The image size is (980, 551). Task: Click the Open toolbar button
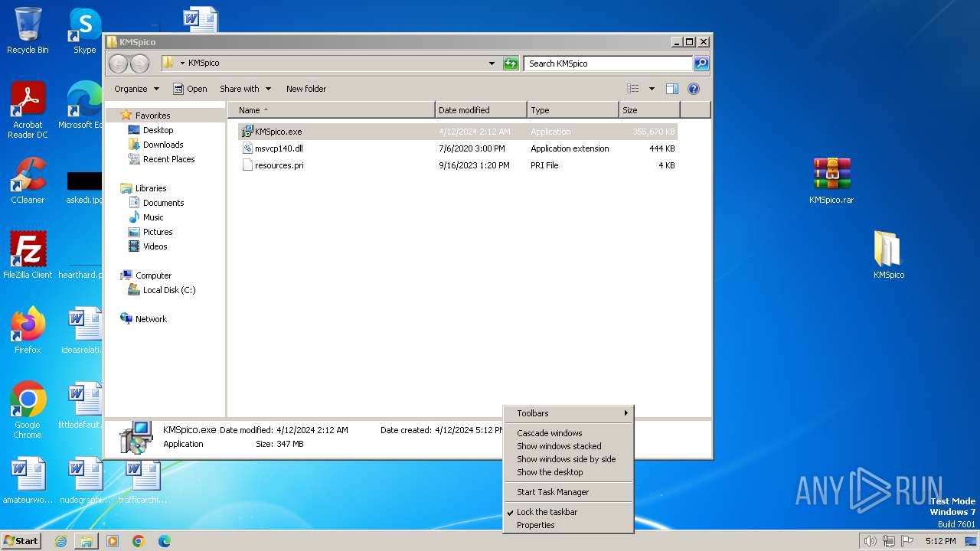click(x=190, y=89)
